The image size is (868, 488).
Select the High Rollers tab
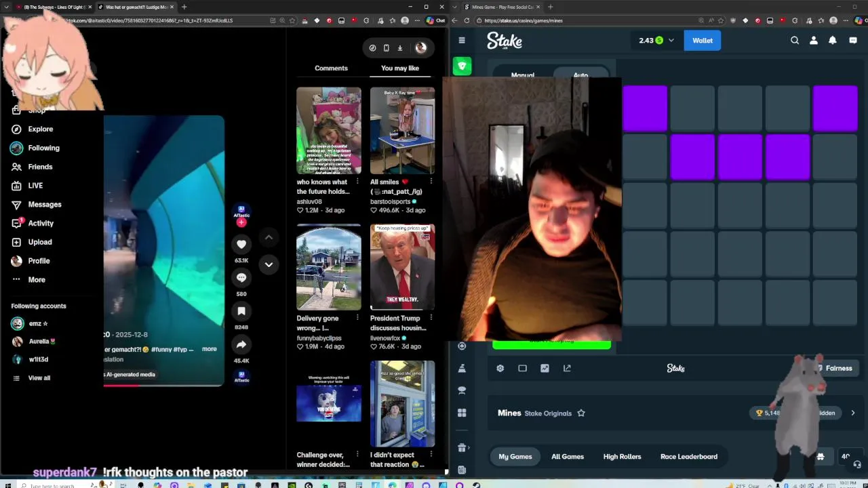(x=622, y=456)
